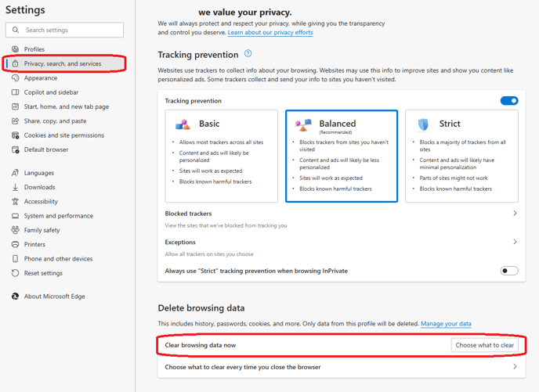The width and height of the screenshot is (539, 392).
Task: Click the Printers icon
Action: pos(15,244)
